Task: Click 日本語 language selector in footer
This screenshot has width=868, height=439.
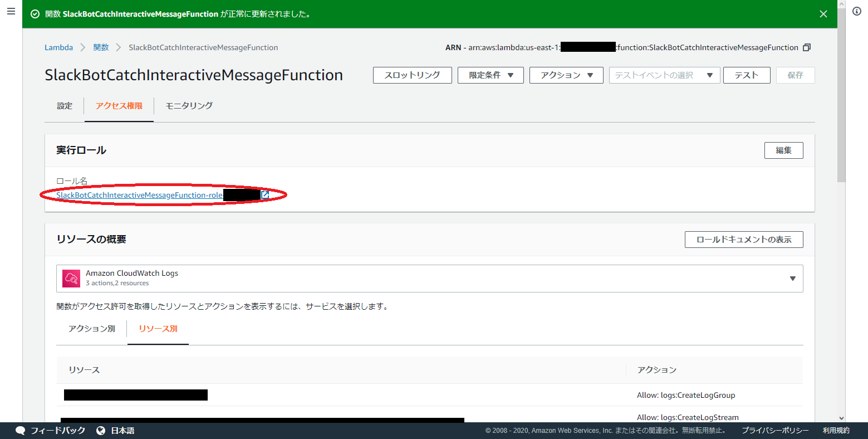Action: (122, 431)
